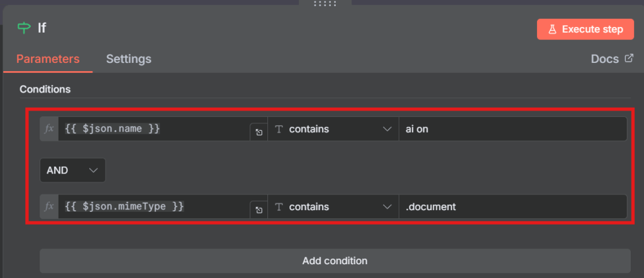Click small icon at end of $json.mimeType field
Image resolution: width=644 pixels, height=278 pixels.
click(258, 210)
